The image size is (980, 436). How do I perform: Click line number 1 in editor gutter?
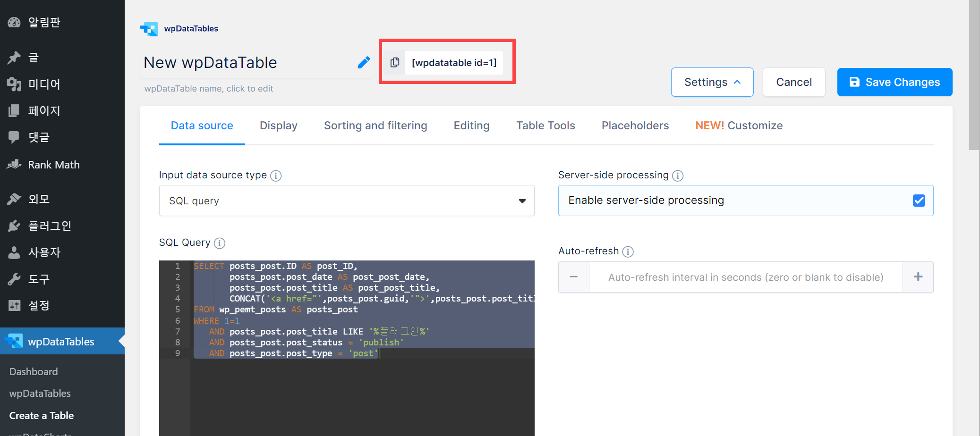pyautogui.click(x=178, y=266)
